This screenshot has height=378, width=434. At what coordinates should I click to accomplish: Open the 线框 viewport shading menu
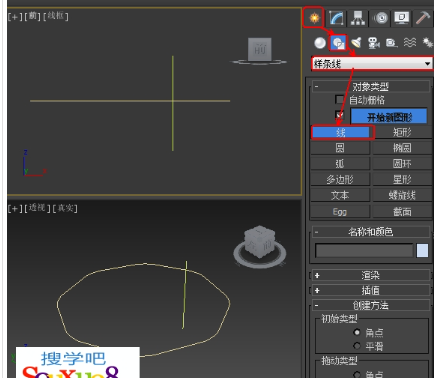click(56, 16)
